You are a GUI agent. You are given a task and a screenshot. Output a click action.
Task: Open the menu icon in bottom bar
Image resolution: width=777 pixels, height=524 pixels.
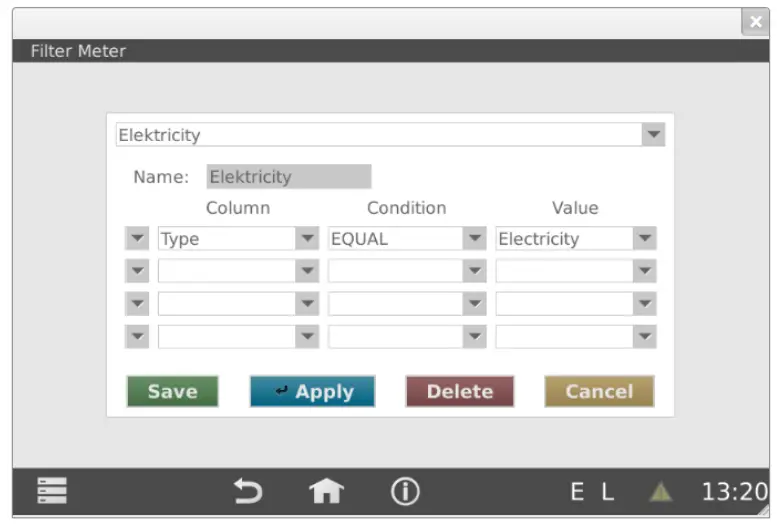tap(51, 491)
